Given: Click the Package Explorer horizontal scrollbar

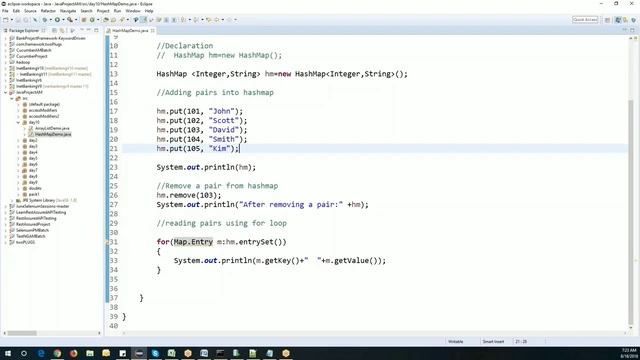Looking at the screenshot, I should pos(22,333).
